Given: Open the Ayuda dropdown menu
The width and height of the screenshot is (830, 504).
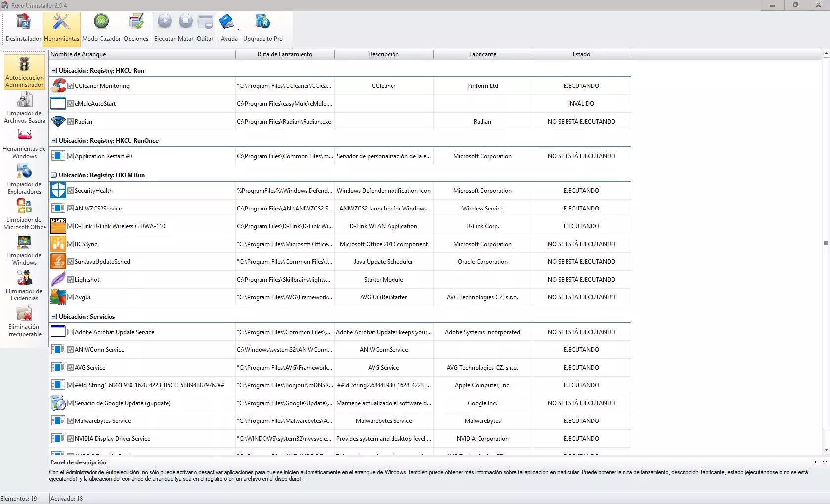Looking at the screenshot, I should click(238, 29).
